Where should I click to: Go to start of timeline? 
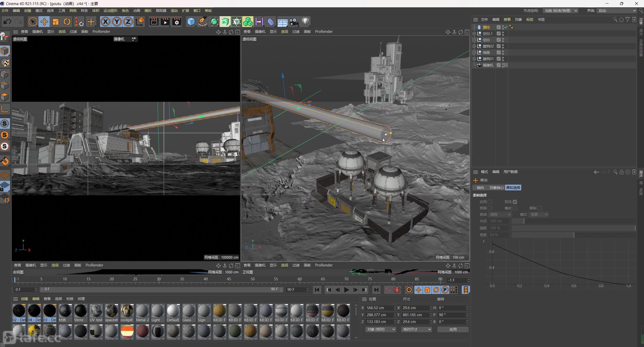tap(317, 290)
